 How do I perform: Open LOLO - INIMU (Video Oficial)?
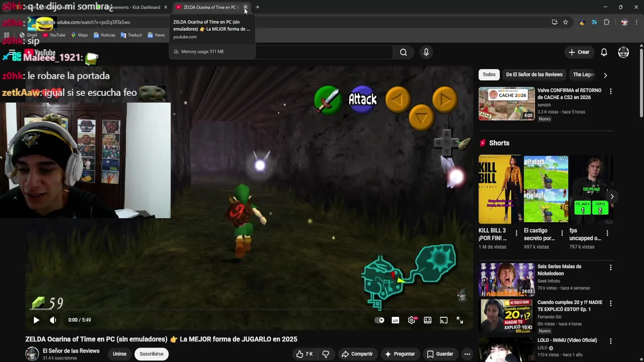pos(567,340)
